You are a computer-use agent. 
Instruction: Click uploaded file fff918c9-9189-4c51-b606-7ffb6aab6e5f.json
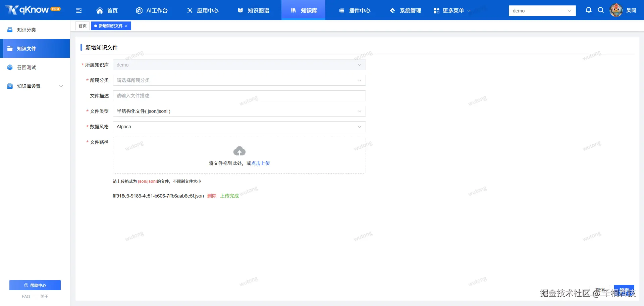158,196
